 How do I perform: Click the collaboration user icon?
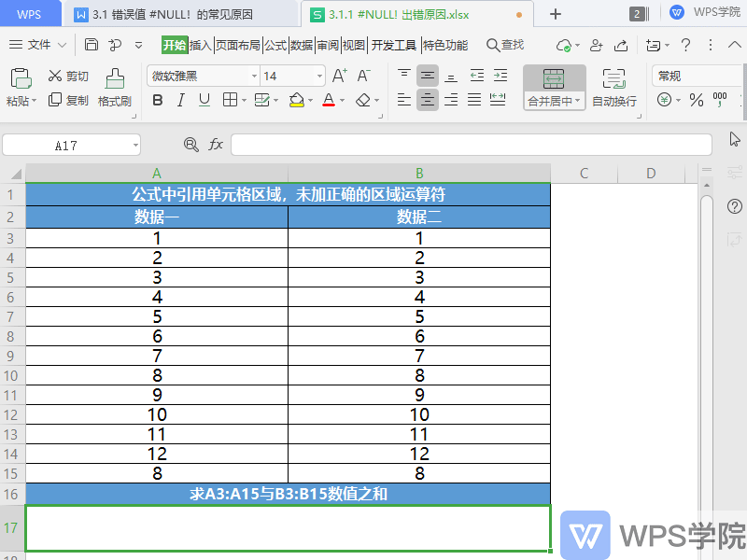coord(596,45)
